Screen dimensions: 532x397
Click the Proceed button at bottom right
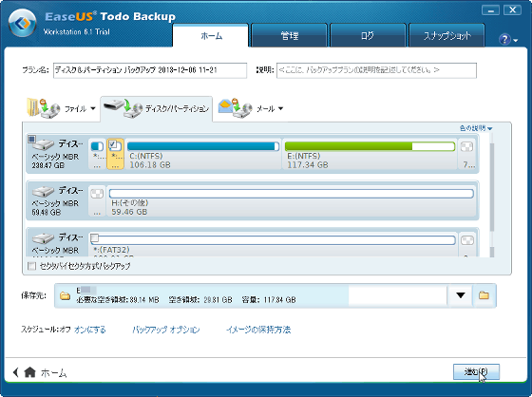476,372
